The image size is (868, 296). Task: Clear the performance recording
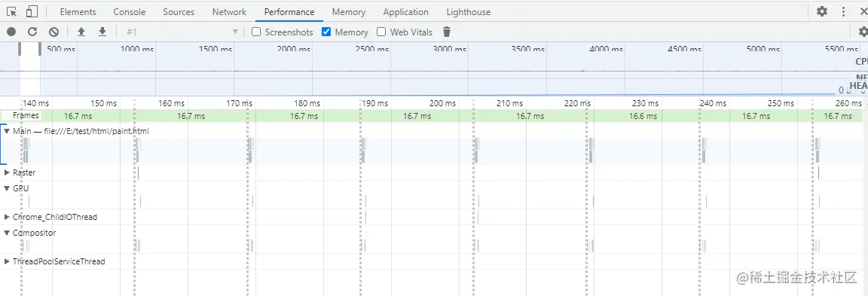pos(53,32)
